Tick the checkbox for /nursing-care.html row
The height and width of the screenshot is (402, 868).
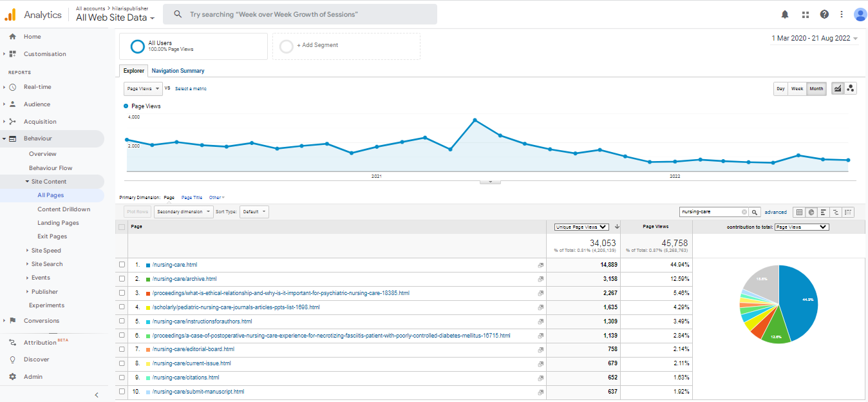122,265
